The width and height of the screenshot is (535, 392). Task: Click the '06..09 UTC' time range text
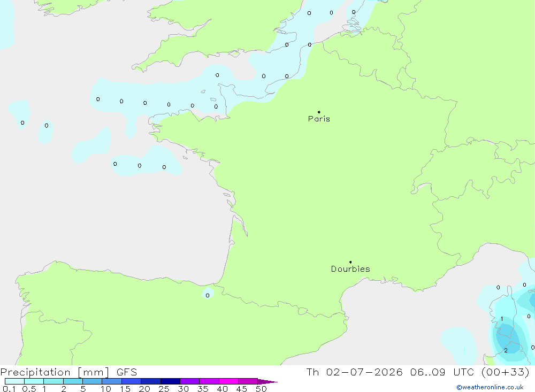tap(442, 372)
